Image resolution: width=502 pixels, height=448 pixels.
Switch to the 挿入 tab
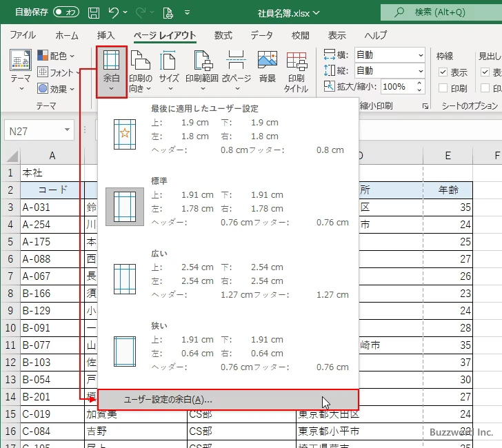106,35
